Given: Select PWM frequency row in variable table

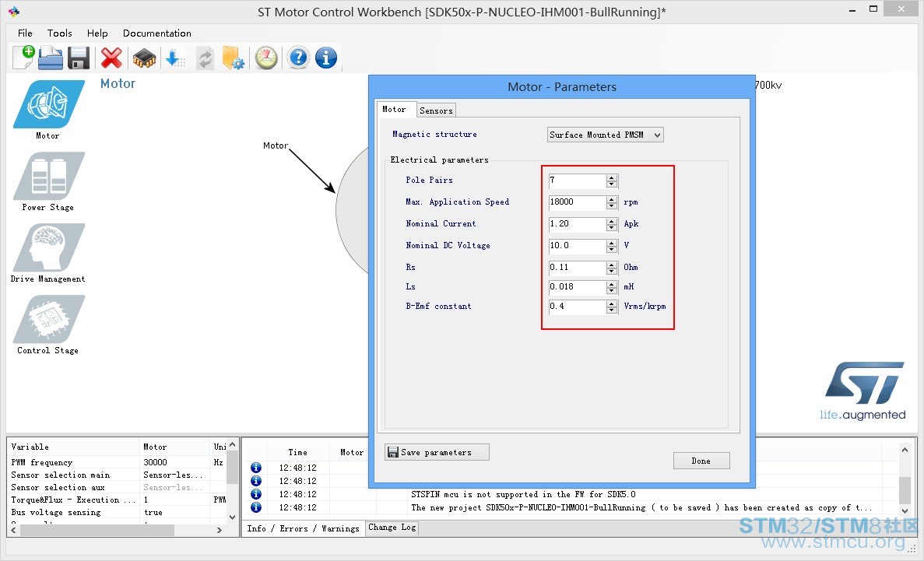Looking at the screenshot, I should (x=118, y=463).
